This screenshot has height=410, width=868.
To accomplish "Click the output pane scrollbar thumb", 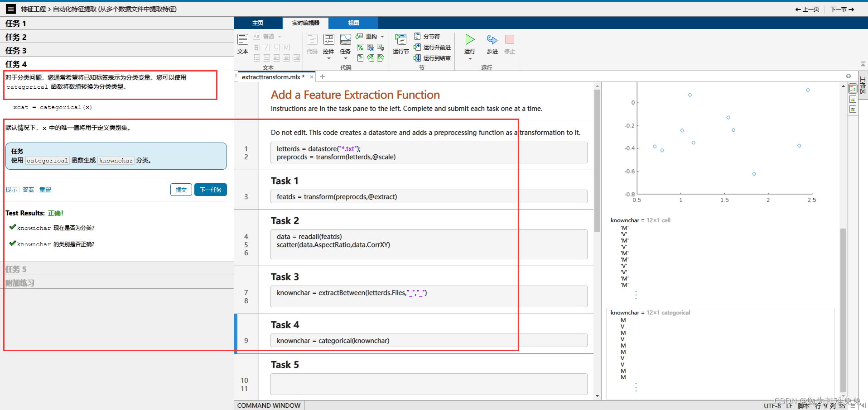I will (x=843, y=310).
